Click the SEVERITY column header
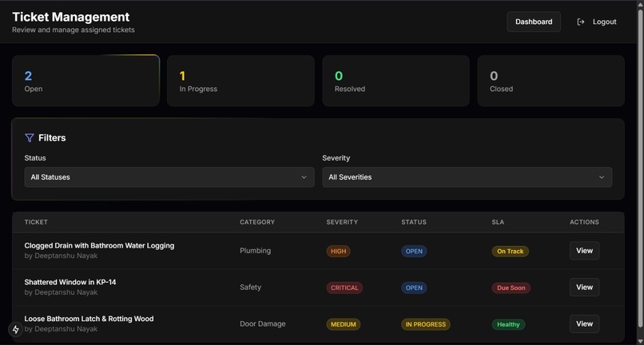This screenshot has width=644, height=345. pyautogui.click(x=342, y=222)
